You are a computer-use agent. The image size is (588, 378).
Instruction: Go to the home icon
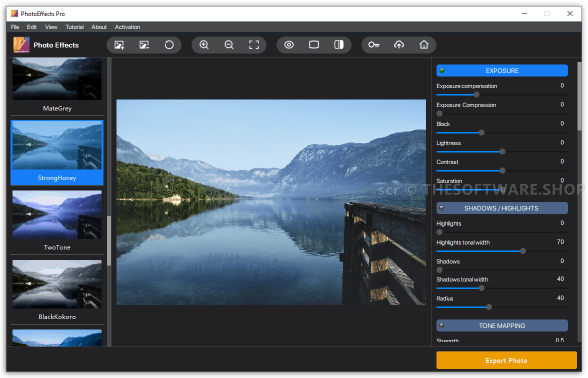click(424, 45)
